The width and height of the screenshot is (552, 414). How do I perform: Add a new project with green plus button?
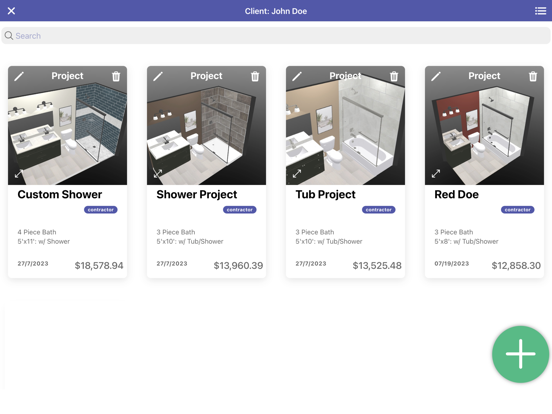(521, 354)
